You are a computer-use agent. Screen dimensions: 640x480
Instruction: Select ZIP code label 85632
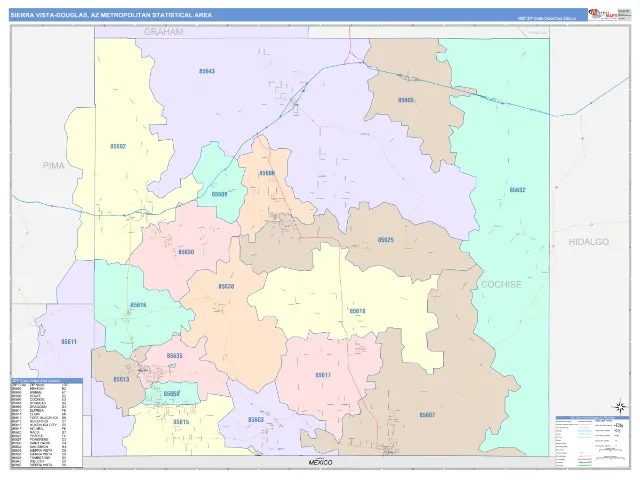517,190
